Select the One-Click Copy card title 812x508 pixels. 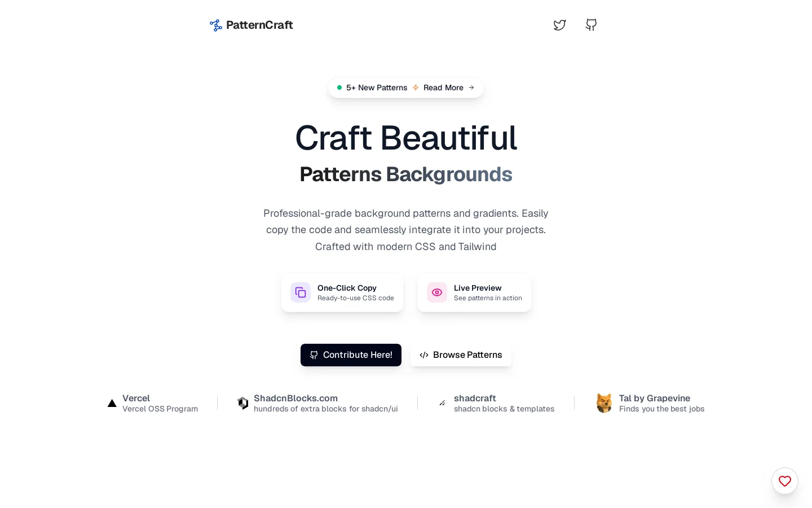347,288
